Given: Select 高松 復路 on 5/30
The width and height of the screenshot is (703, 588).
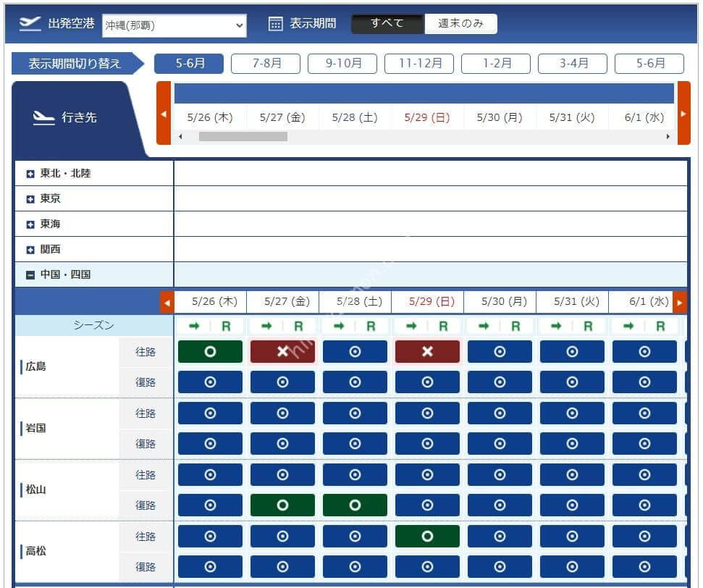Looking at the screenshot, I should pyautogui.click(x=500, y=567).
